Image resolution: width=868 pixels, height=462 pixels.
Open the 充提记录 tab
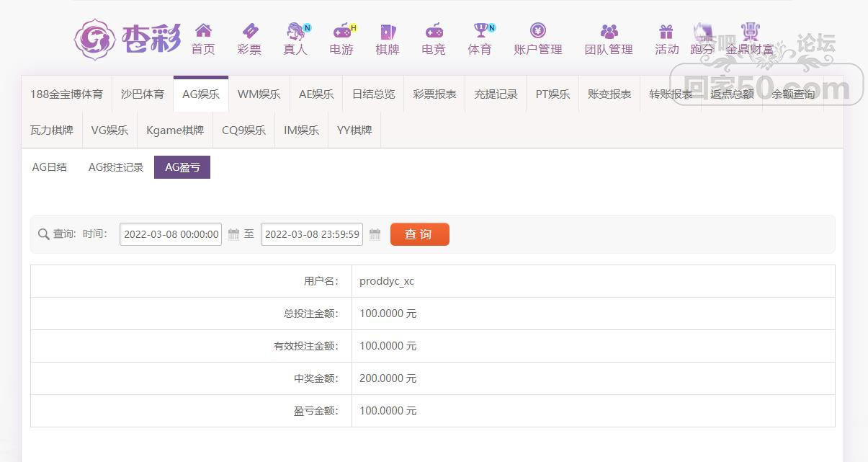(496, 94)
